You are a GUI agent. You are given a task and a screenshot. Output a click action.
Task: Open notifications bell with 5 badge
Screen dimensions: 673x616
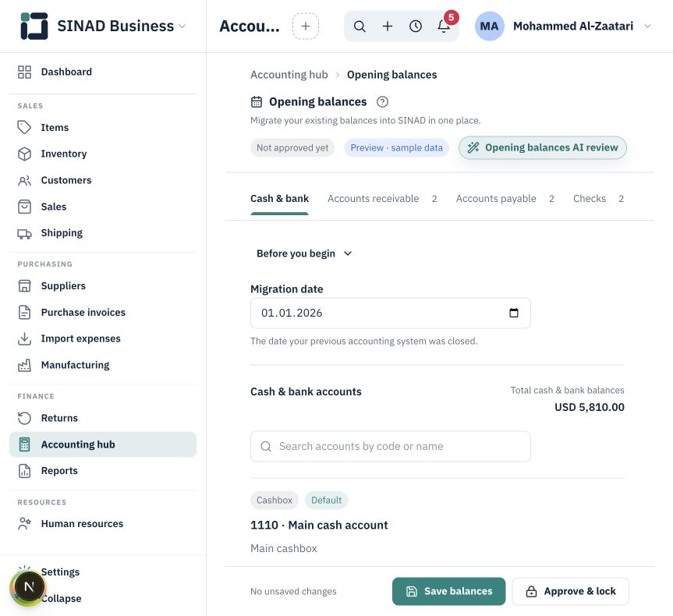coord(445,26)
